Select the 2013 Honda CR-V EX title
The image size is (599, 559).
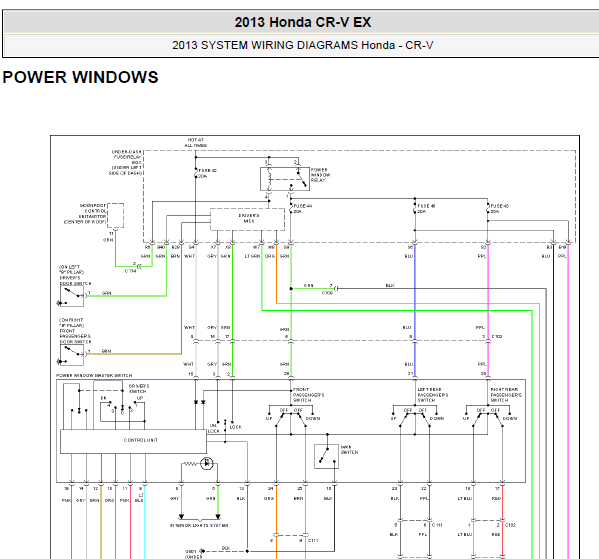click(x=303, y=22)
